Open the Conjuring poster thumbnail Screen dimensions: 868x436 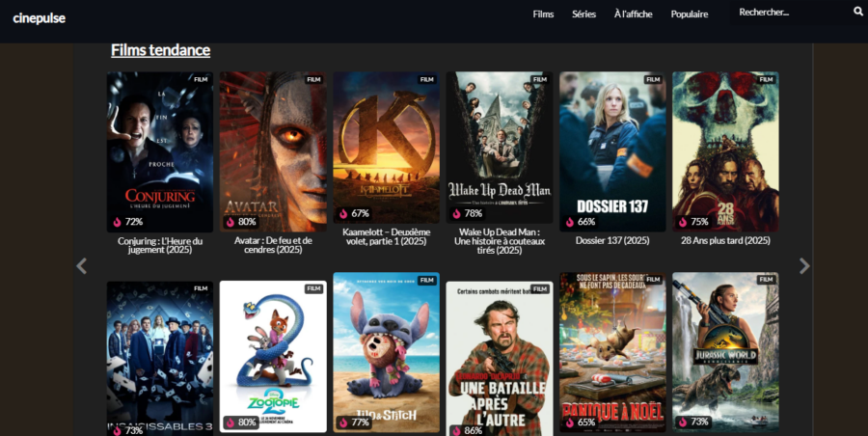click(160, 151)
